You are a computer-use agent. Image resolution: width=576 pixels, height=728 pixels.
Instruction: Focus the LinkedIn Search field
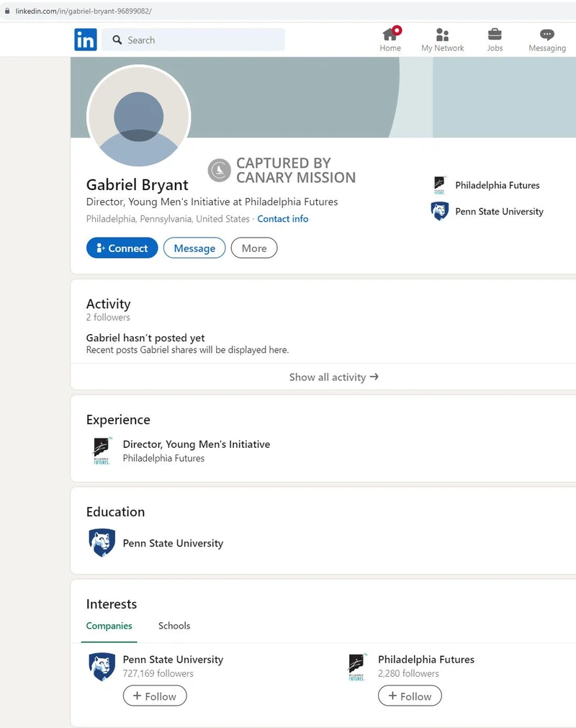pos(193,40)
